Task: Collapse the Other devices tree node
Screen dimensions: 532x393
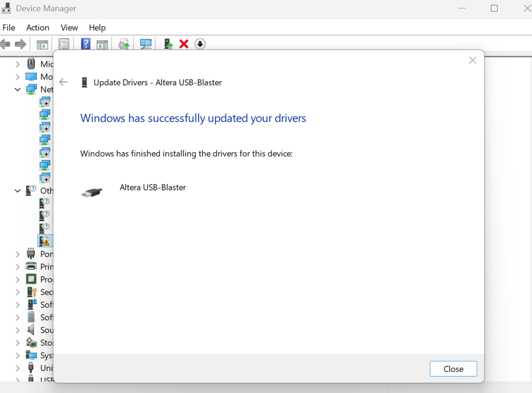Action: point(18,190)
